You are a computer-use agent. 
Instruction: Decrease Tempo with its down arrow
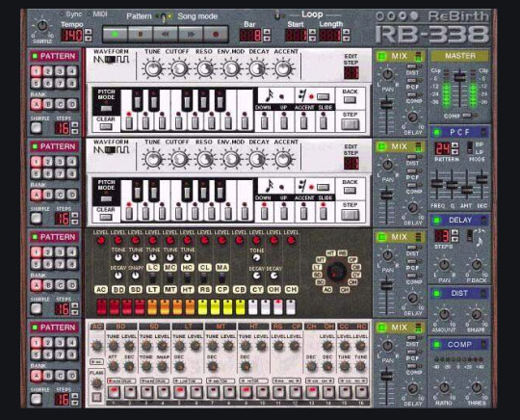pos(89,39)
